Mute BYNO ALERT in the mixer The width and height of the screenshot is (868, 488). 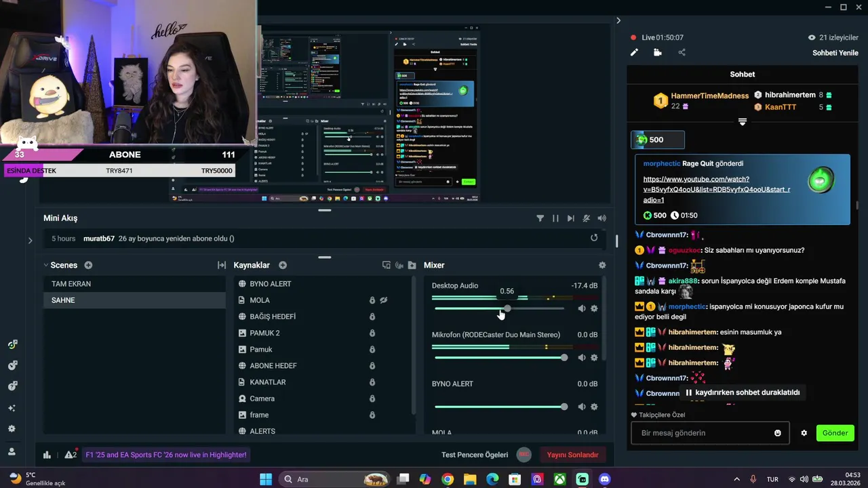[x=581, y=407]
